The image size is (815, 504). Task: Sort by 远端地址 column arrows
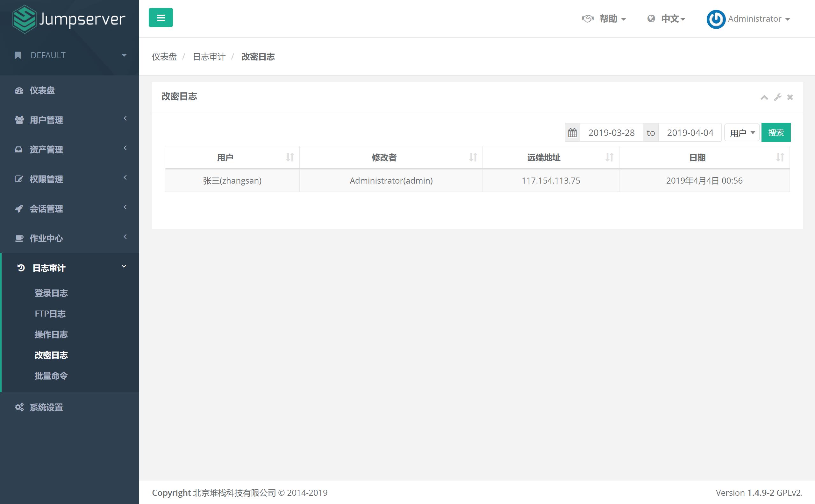610,157
